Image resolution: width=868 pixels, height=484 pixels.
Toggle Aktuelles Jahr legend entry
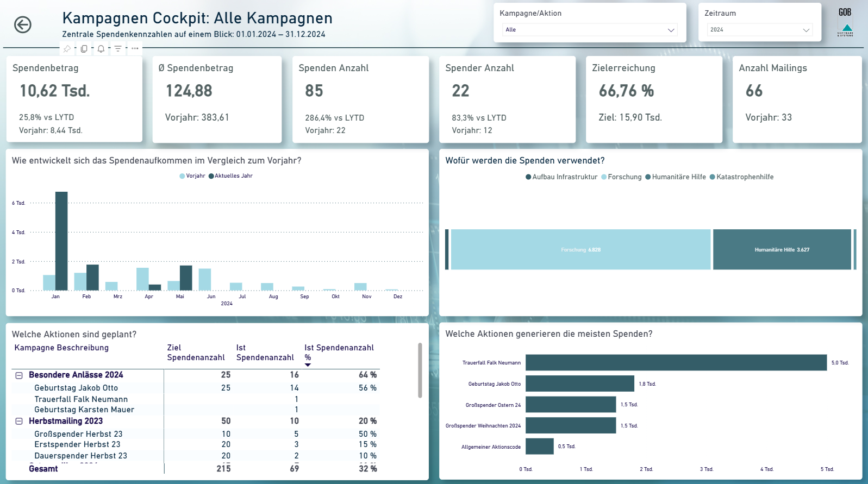pyautogui.click(x=230, y=176)
